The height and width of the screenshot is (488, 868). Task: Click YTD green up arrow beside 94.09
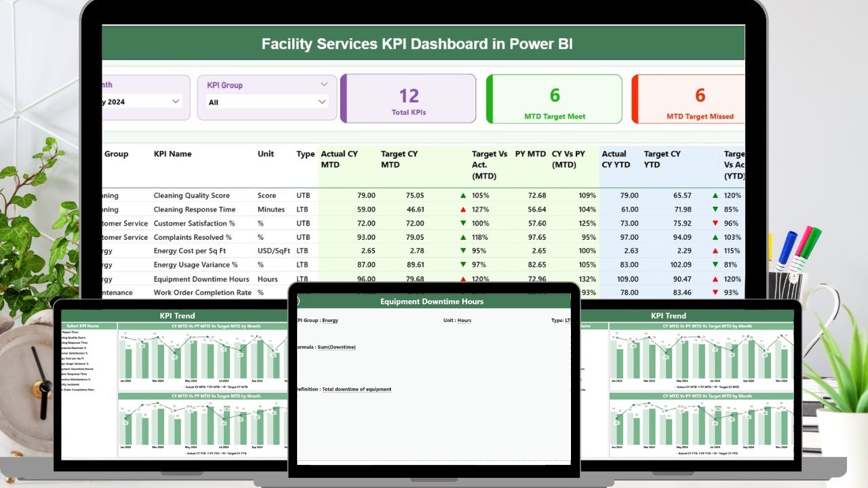coord(715,237)
